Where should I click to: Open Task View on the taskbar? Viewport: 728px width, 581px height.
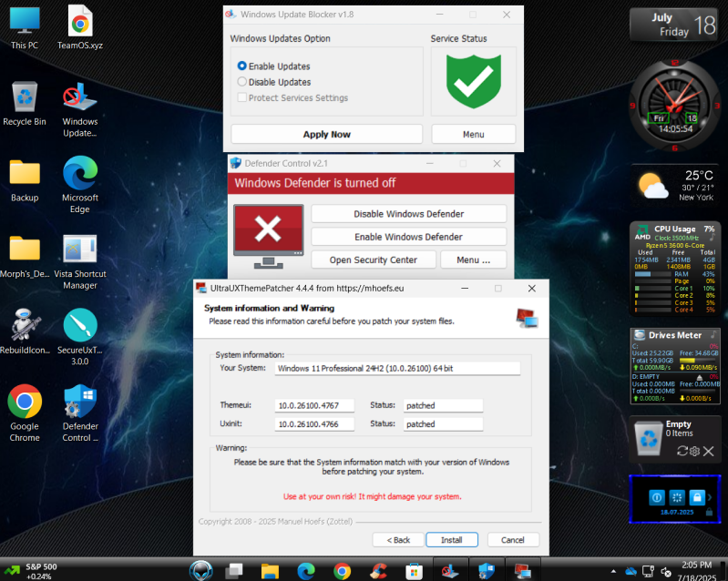(234, 571)
